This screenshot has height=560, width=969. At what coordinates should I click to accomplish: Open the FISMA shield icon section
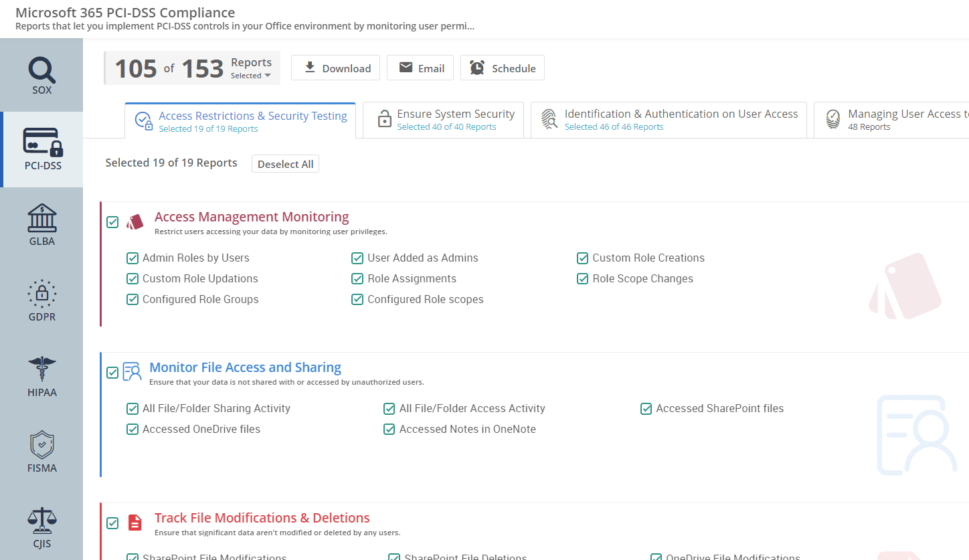pos(41,445)
